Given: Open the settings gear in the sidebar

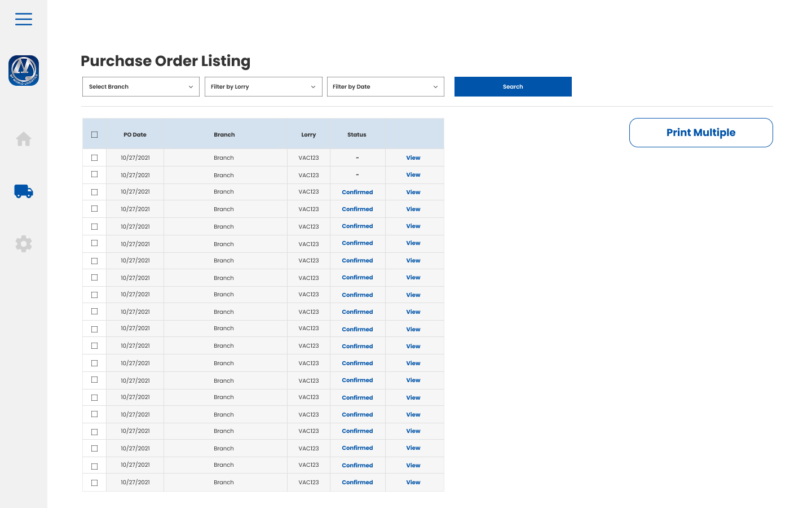Looking at the screenshot, I should 24,244.
